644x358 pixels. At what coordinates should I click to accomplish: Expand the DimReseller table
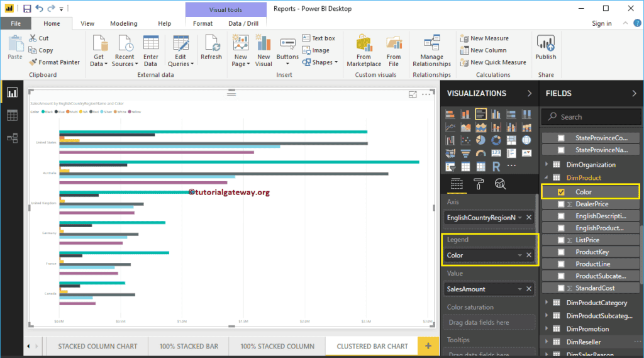(547, 342)
